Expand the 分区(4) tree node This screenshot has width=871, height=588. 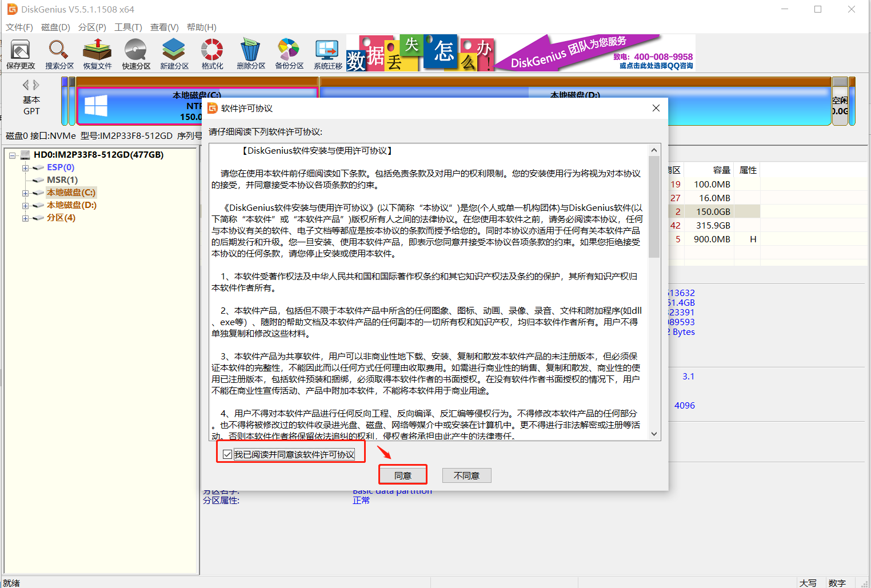(25, 218)
